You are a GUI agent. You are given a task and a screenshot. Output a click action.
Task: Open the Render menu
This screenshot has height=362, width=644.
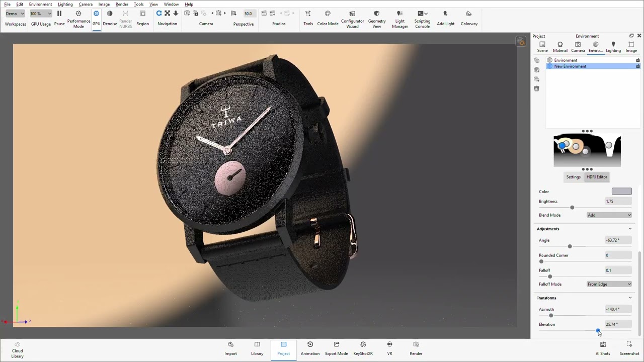tap(122, 4)
